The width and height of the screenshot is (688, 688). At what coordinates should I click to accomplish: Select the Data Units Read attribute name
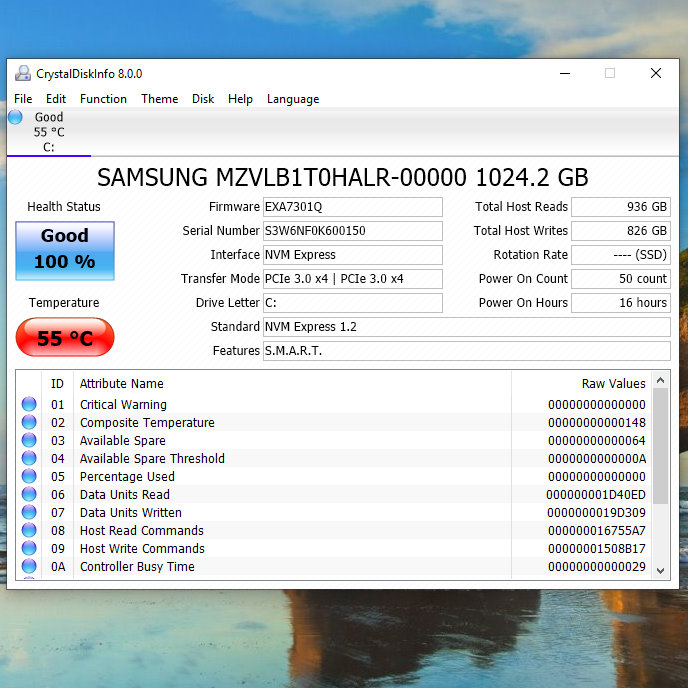coord(125,494)
